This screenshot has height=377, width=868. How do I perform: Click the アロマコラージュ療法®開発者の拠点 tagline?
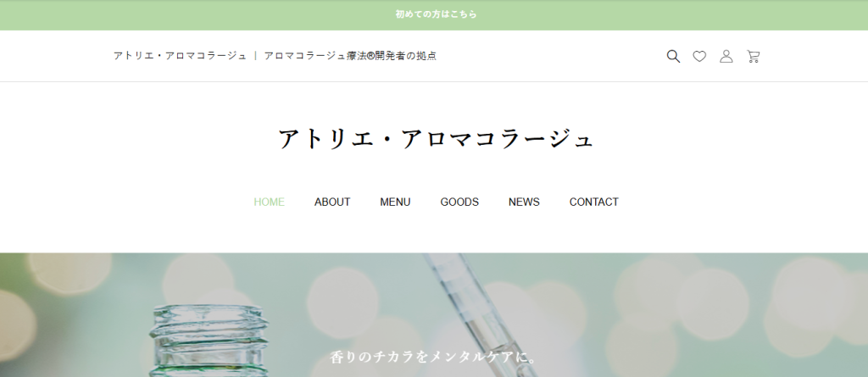[349, 56]
